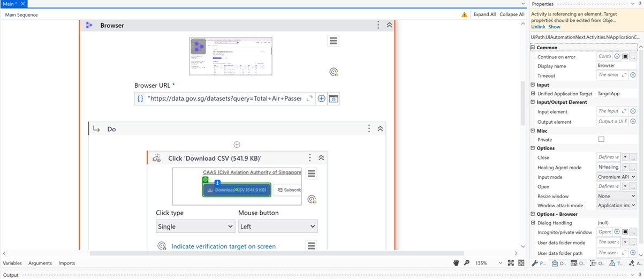644x279 pixels.
Task: Click the magnifier zoom icon in designer footer
Action: coord(467,263)
